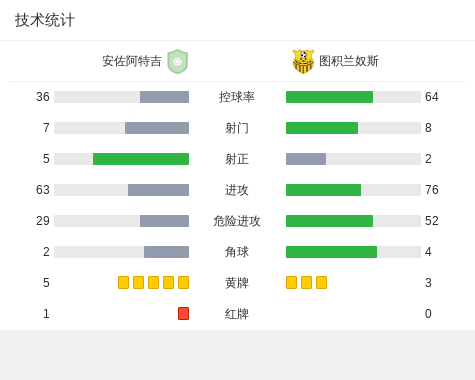The image size is (475, 380).
Task: Click the middle yellow card of 图积兰奴斯
Action: click(x=306, y=282)
